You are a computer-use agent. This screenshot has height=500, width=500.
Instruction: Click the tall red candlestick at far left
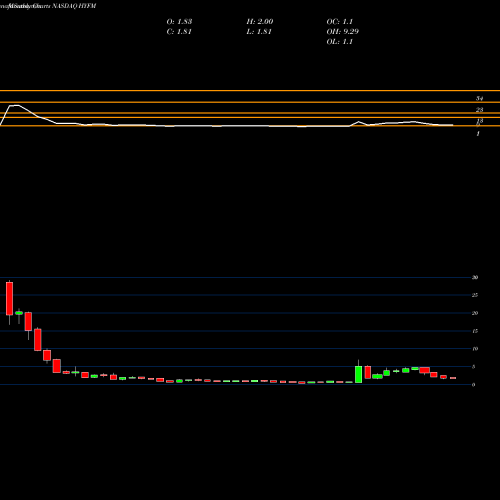click(9, 298)
